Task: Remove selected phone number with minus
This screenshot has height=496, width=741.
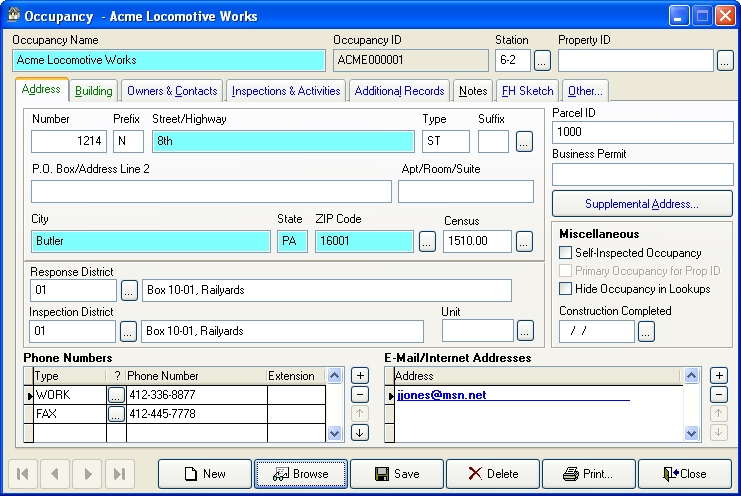Action: (360, 394)
